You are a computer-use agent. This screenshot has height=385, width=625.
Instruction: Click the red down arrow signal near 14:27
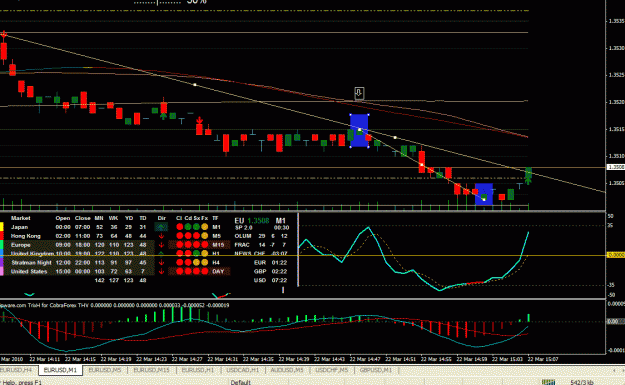pos(200,120)
